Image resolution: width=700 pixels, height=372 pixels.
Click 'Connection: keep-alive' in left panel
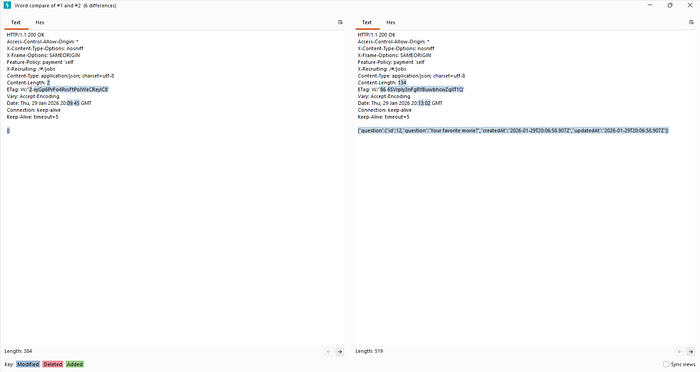click(x=33, y=110)
